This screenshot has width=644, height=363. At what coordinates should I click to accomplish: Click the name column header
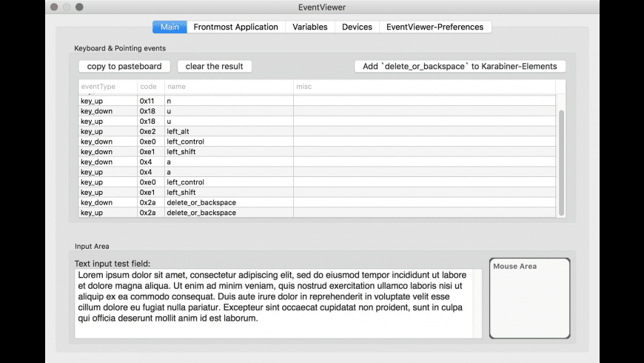point(228,87)
